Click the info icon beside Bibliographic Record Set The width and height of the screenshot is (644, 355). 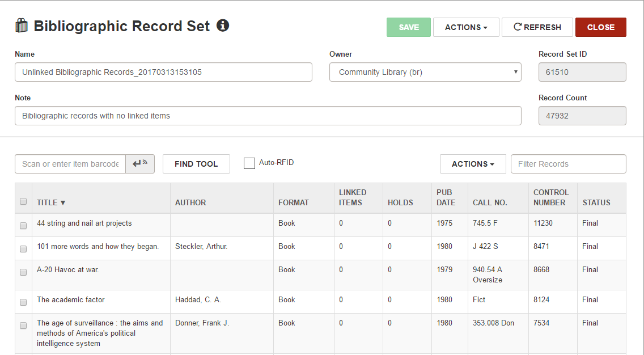click(223, 26)
